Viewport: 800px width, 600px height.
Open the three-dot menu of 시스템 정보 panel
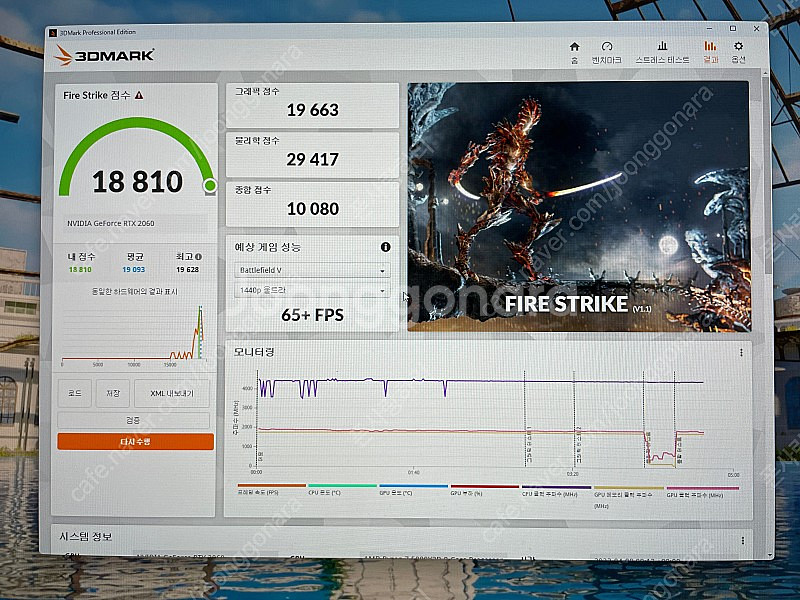click(x=742, y=540)
